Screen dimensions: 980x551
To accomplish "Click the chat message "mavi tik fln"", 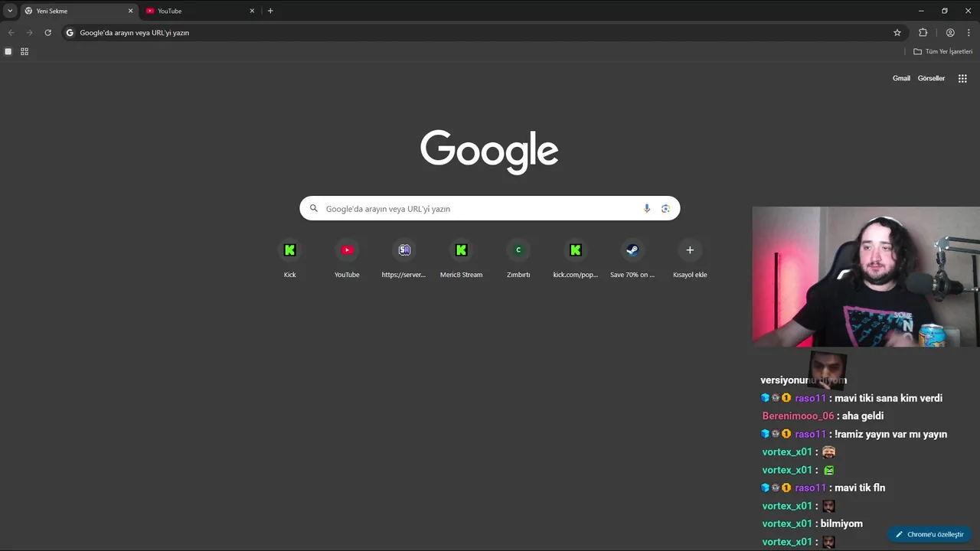I will [x=860, y=487].
